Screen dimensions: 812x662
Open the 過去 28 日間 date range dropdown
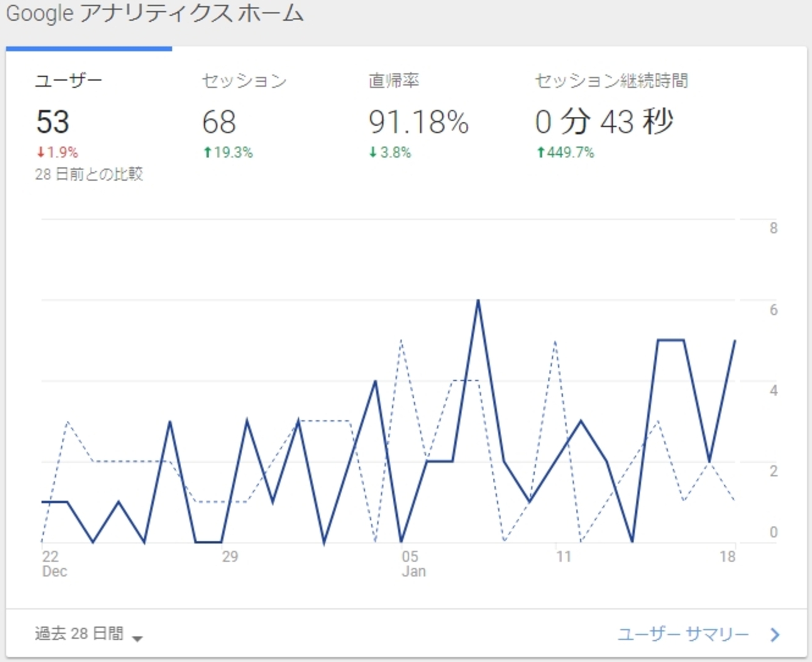[x=89, y=634]
